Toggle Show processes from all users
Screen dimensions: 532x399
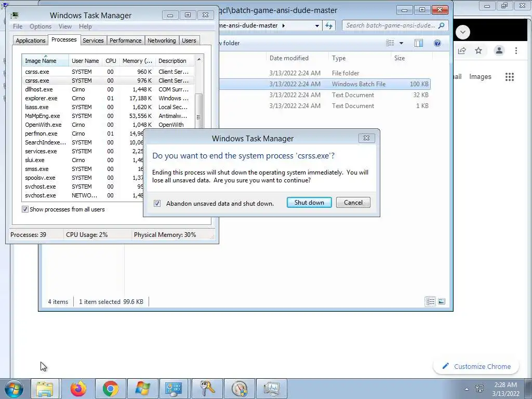coord(25,209)
